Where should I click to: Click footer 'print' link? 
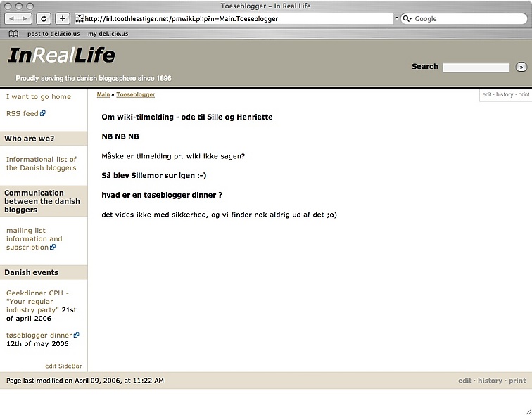coord(517,381)
